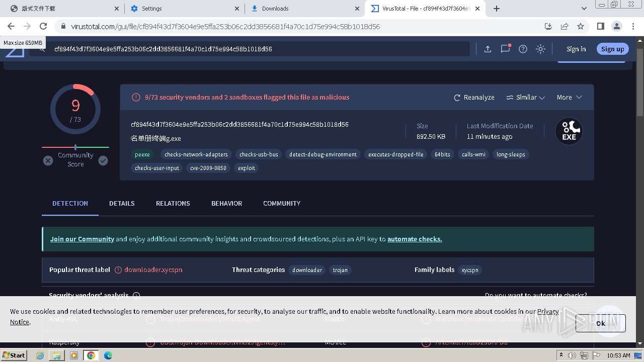Click the long-sleeps tag

511,154
